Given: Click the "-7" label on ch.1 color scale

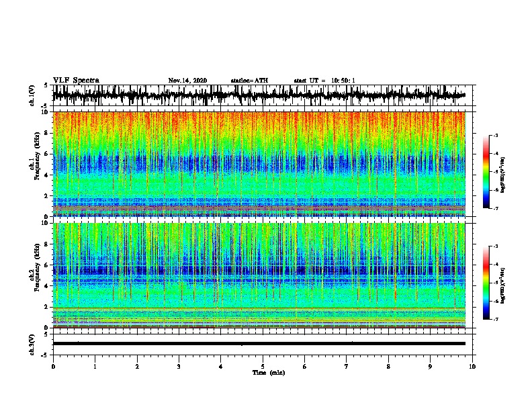Looking at the screenshot, I should point(495,208).
